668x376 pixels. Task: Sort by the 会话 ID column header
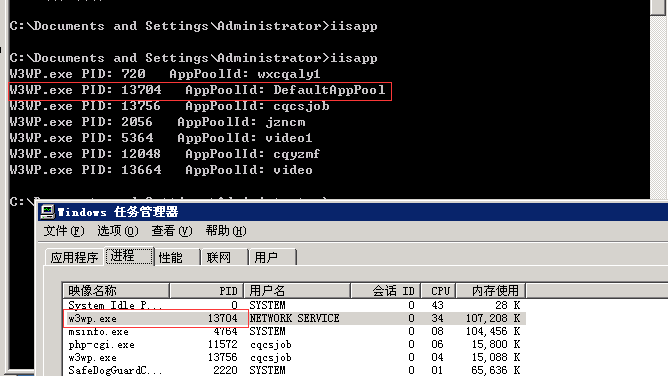pyautogui.click(x=386, y=291)
